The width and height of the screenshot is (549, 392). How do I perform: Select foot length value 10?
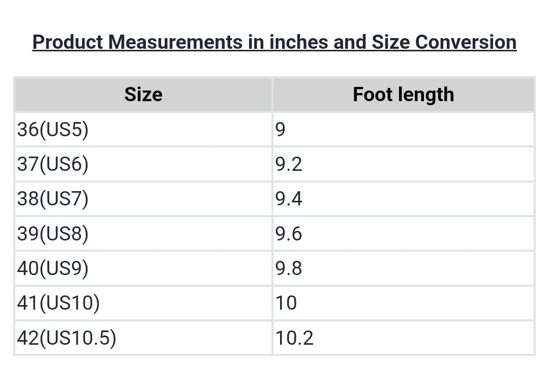286,303
